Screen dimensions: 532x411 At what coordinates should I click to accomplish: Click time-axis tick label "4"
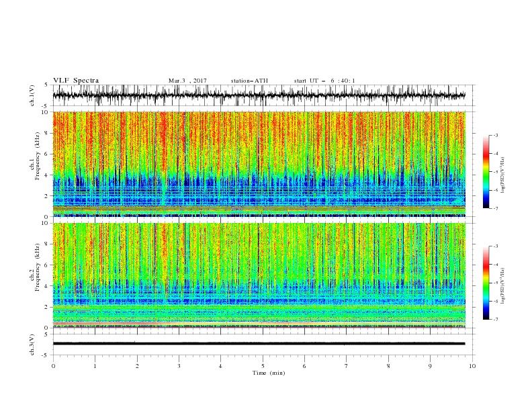pyautogui.click(x=220, y=366)
